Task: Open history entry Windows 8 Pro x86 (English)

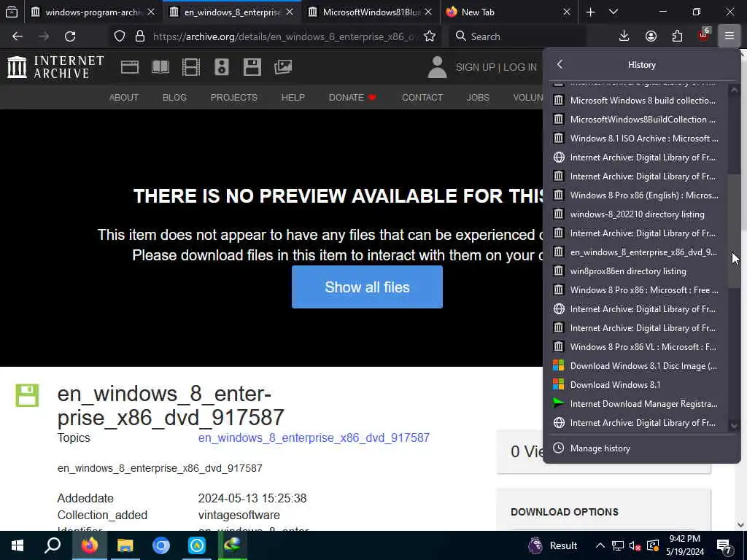Action: 641,195
